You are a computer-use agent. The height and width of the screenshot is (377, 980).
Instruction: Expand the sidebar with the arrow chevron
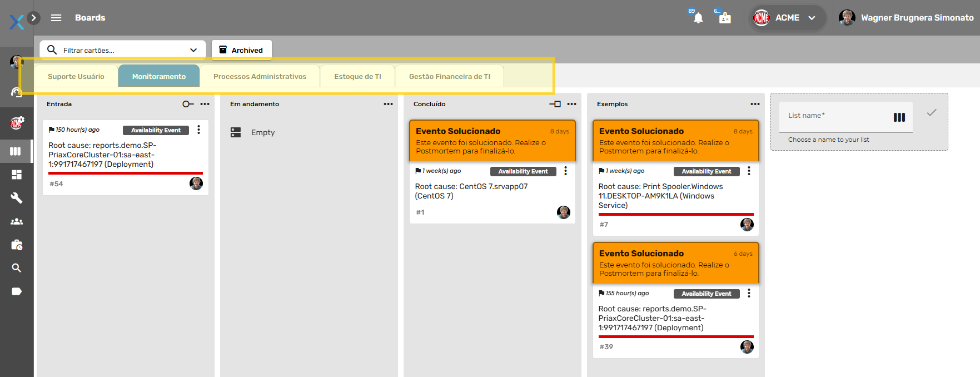(34, 18)
